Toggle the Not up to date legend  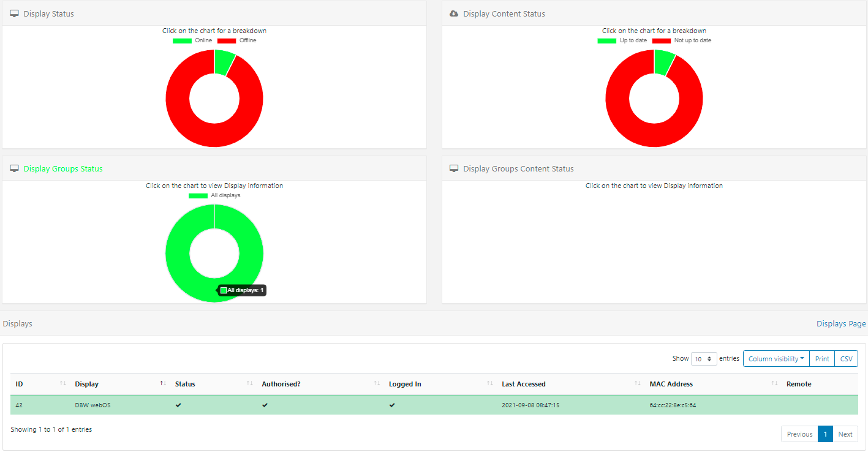pos(681,40)
